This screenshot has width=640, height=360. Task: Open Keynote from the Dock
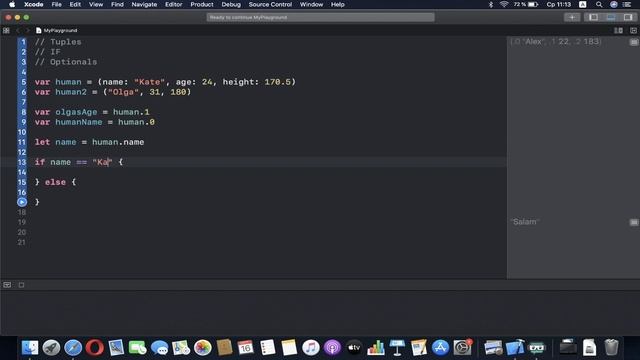[397, 348]
